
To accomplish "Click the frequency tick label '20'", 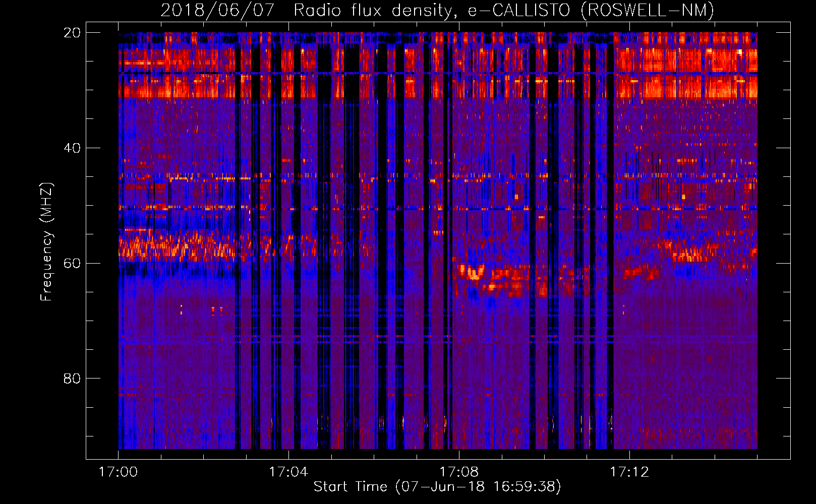I will [x=72, y=33].
